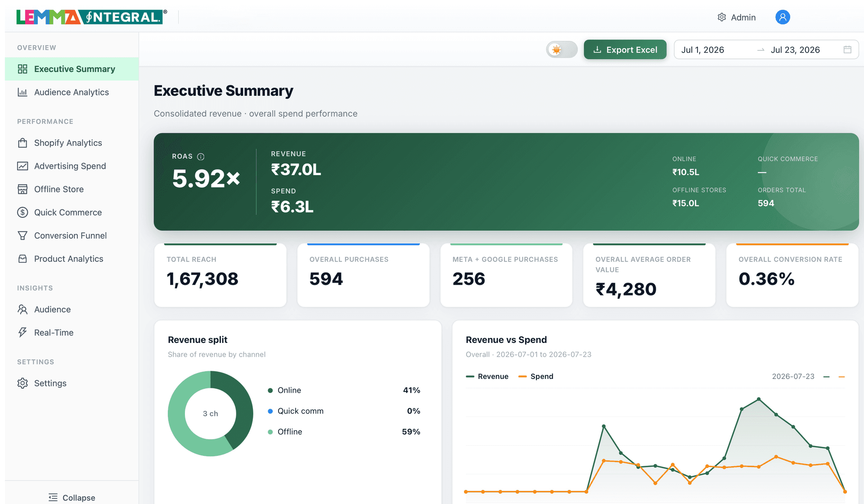864x504 pixels.
Task: Set the end date field Jul 23, 2026
Action: coord(803,49)
